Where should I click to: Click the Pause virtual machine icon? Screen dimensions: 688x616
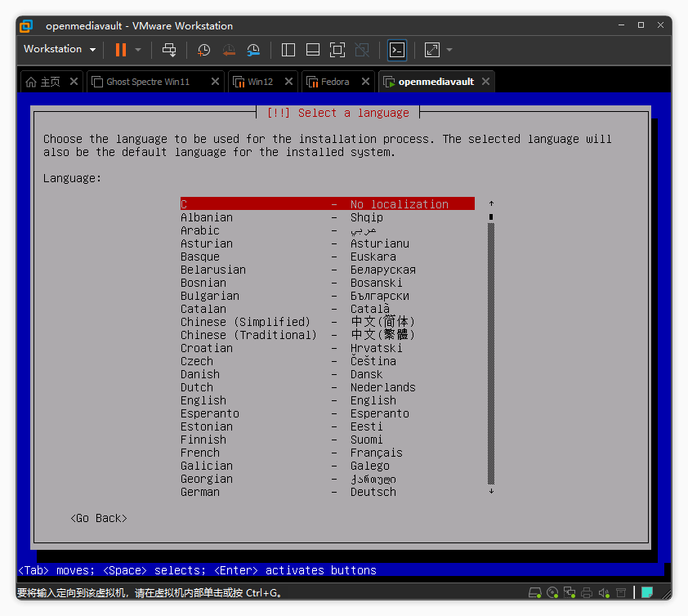tap(121, 50)
